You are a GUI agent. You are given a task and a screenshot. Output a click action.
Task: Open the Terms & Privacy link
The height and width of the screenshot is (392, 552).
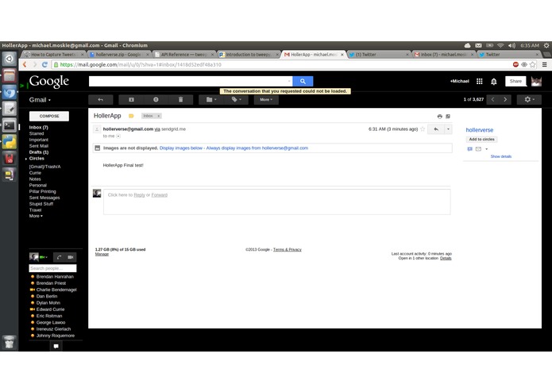point(288,250)
